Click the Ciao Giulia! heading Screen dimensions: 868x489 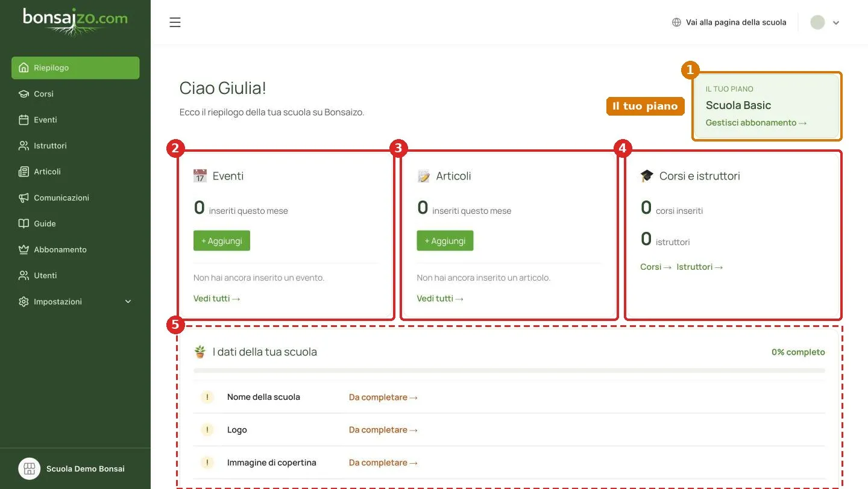tap(223, 89)
